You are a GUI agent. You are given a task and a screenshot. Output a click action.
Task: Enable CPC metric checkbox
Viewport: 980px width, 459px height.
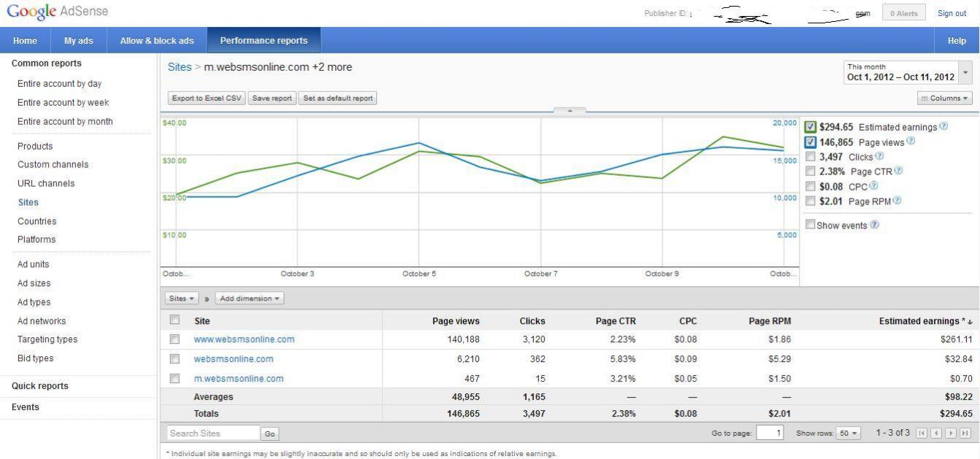point(810,186)
